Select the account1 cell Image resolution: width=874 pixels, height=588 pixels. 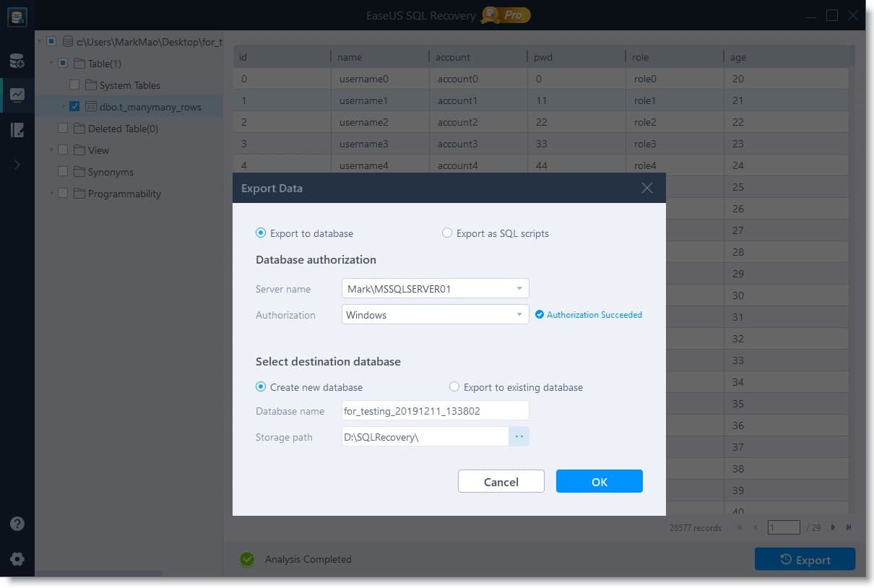pos(478,100)
